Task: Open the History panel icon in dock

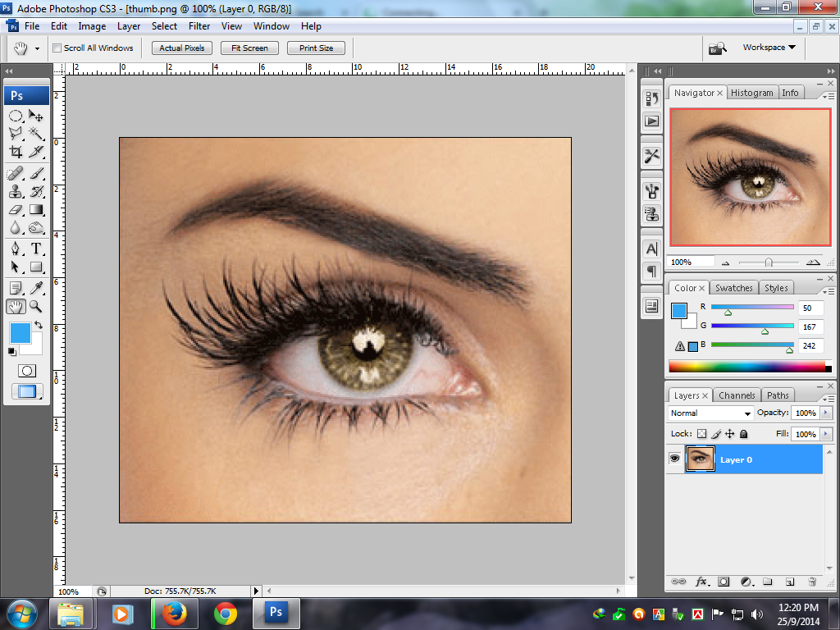Action: click(x=652, y=99)
